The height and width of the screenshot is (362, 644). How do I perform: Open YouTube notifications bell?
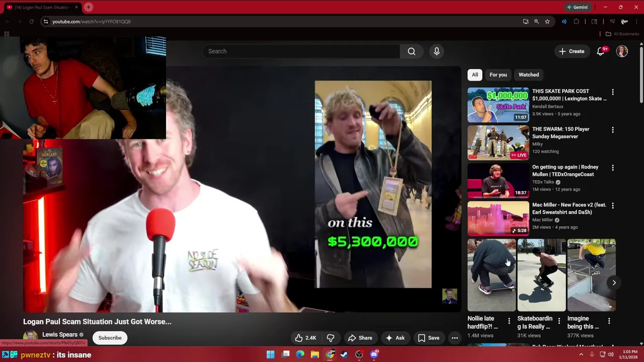(x=601, y=51)
